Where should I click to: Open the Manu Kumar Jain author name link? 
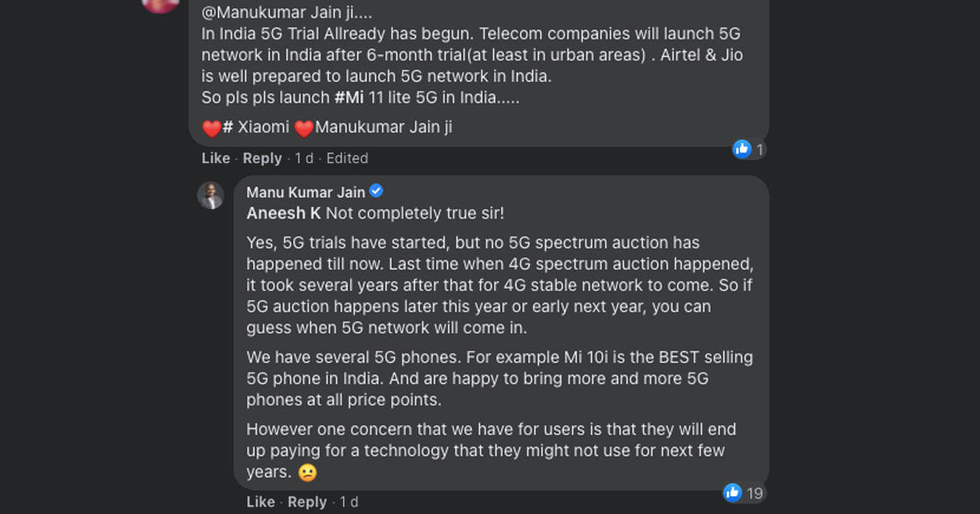click(305, 193)
